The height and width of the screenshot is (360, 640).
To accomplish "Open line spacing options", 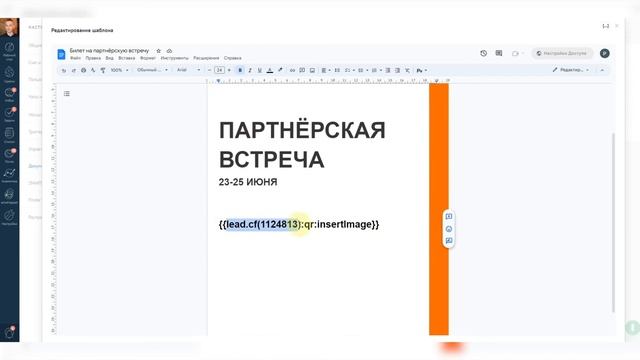I will (337, 70).
